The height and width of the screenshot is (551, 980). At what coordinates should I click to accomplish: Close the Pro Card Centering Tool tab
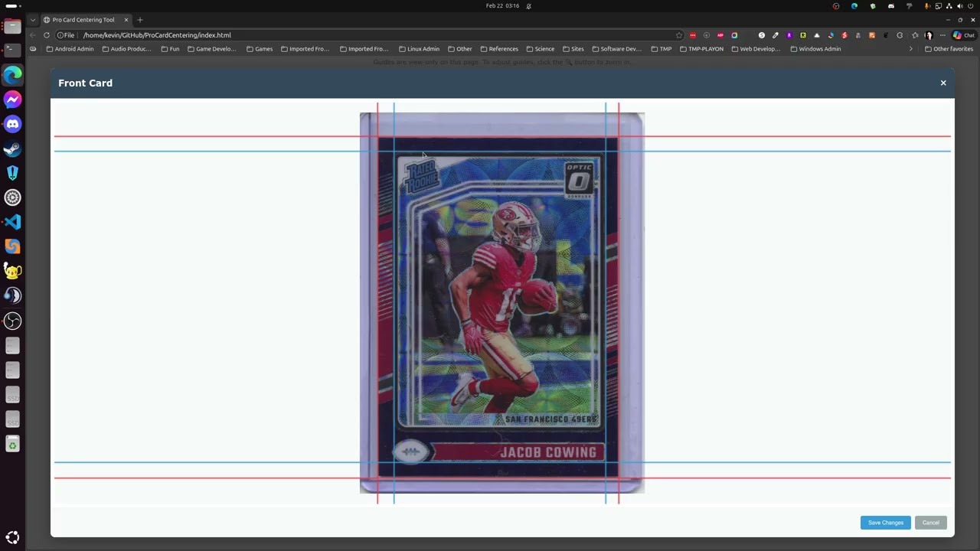[x=126, y=20]
